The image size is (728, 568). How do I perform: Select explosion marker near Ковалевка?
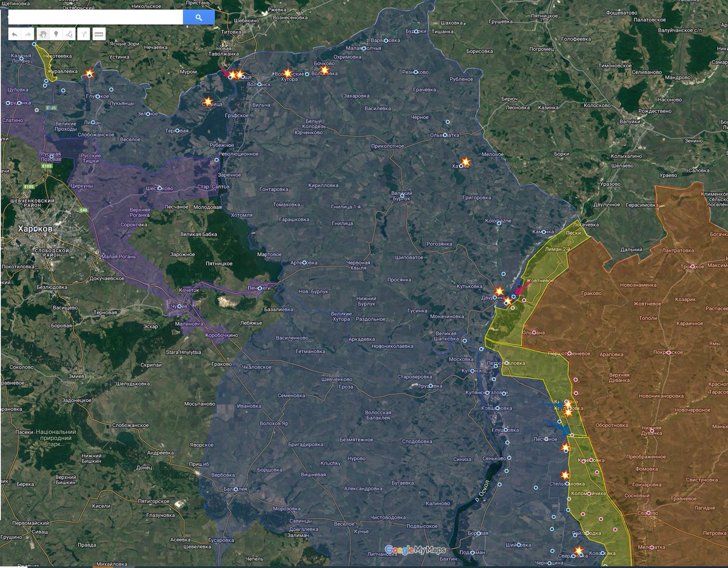tap(578, 551)
